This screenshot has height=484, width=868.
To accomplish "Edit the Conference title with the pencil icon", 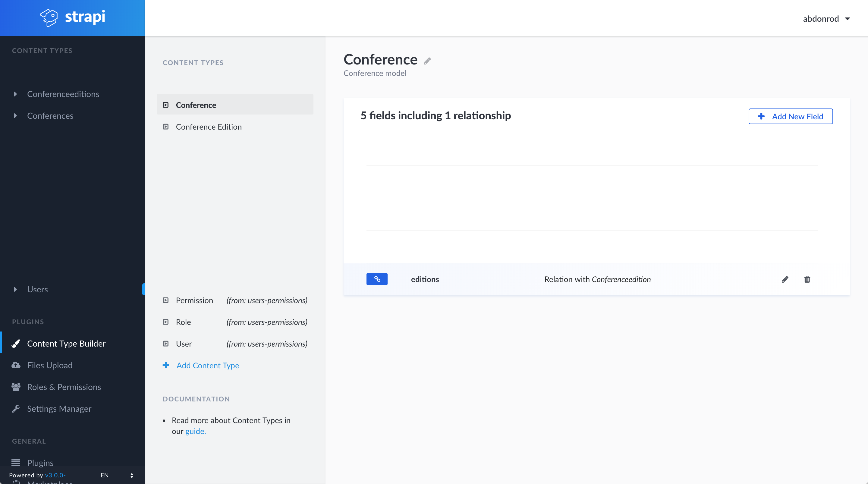I will tap(427, 61).
